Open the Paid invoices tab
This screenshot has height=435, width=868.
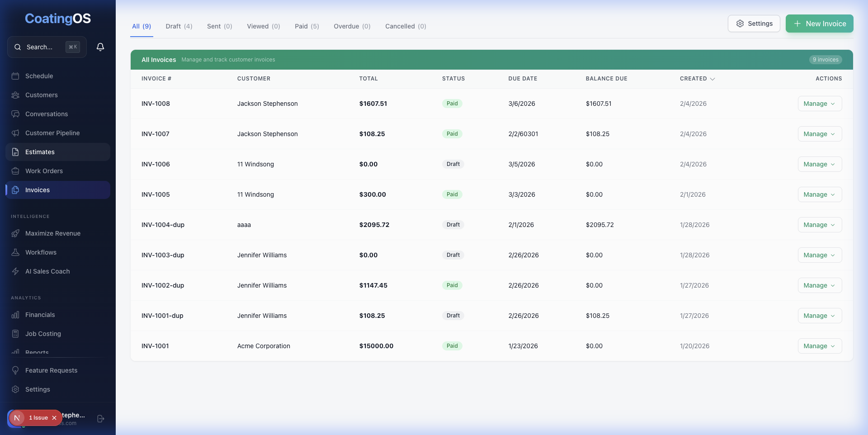(307, 26)
